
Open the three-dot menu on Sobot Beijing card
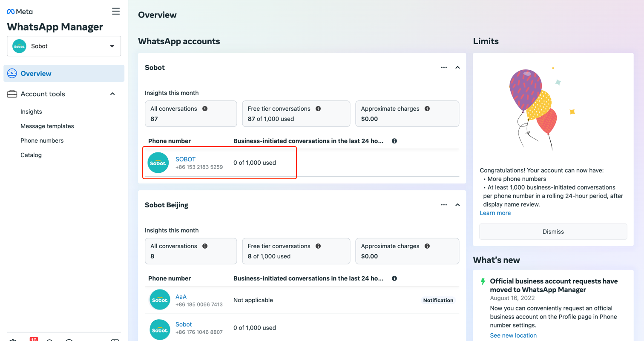444,205
